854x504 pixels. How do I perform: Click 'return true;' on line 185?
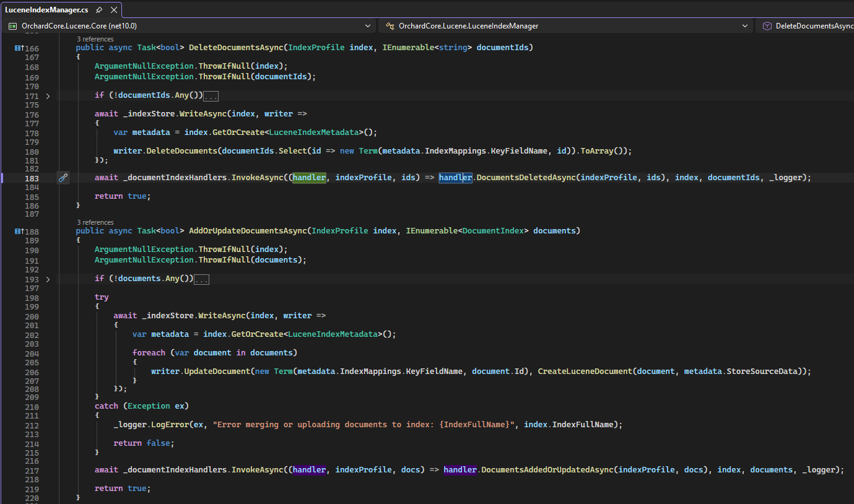[123, 196]
